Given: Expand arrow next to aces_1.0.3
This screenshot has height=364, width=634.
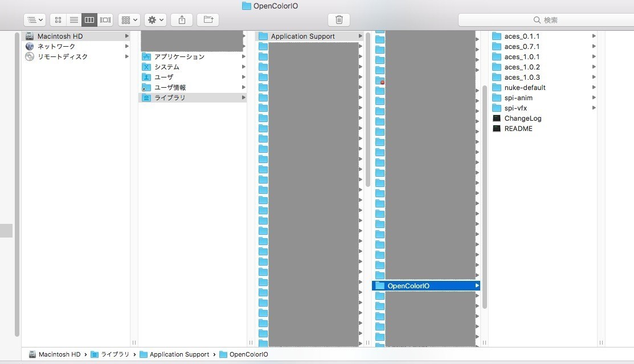Looking at the screenshot, I should [594, 77].
